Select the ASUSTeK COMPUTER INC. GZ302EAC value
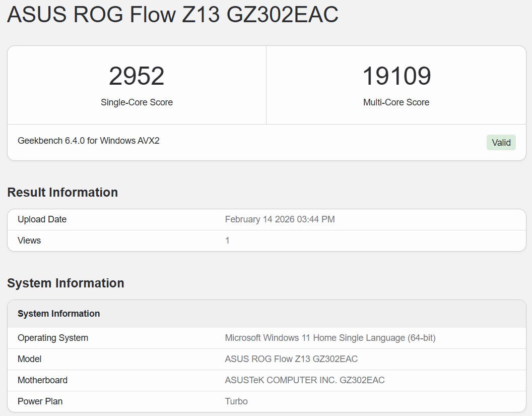This screenshot has width=532, height=416. point(304,380)
